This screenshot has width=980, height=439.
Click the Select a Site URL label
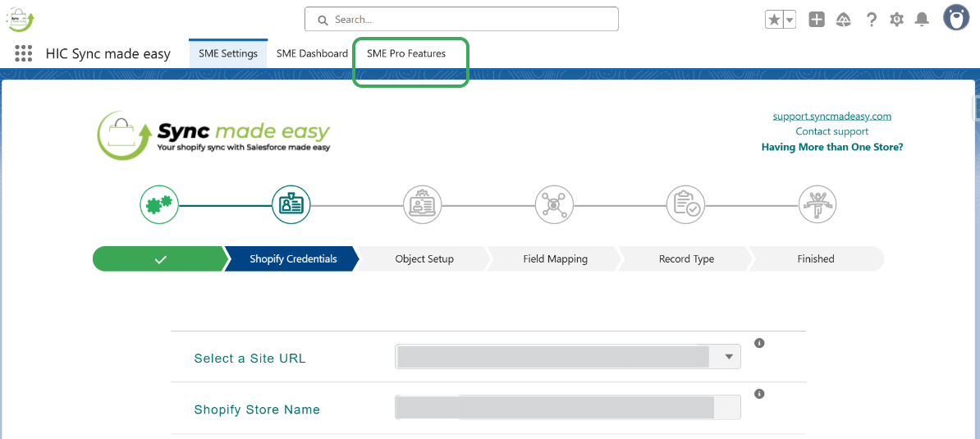click(250, 359)
